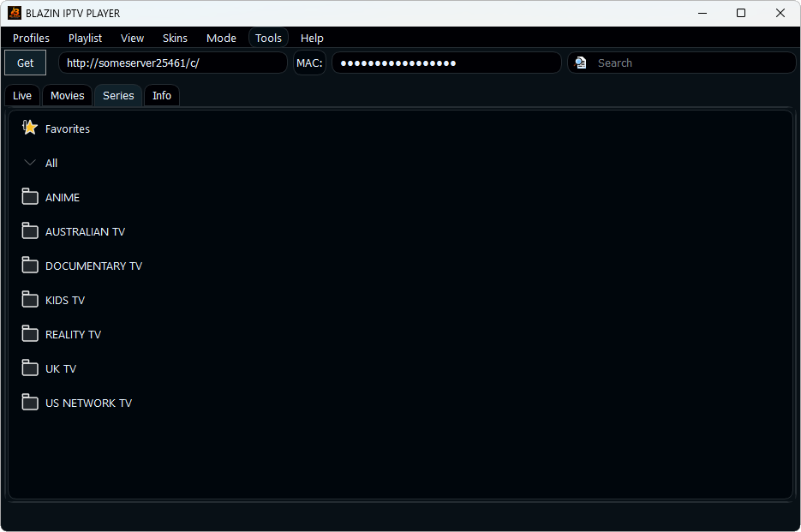Click the KIDS TV folder icon

pyautogui.click(x=30, y=300)
